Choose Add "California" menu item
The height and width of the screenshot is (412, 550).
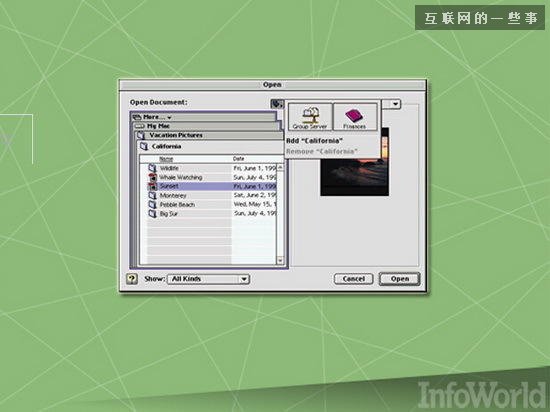314,141
